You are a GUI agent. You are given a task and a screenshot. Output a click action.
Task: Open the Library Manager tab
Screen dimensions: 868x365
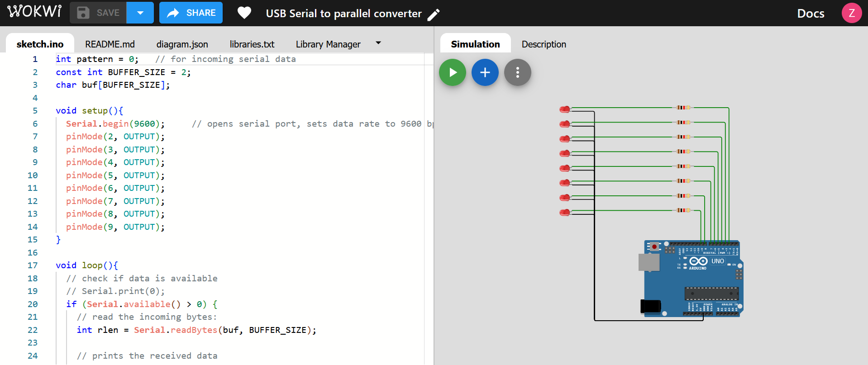click(328, 44)
